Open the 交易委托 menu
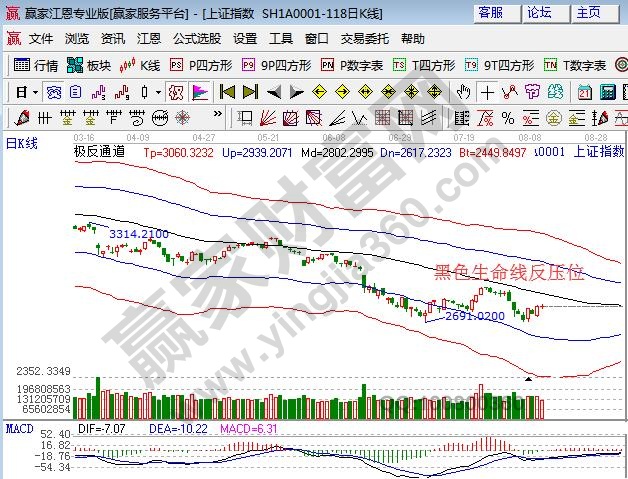 tap(364, 39)
